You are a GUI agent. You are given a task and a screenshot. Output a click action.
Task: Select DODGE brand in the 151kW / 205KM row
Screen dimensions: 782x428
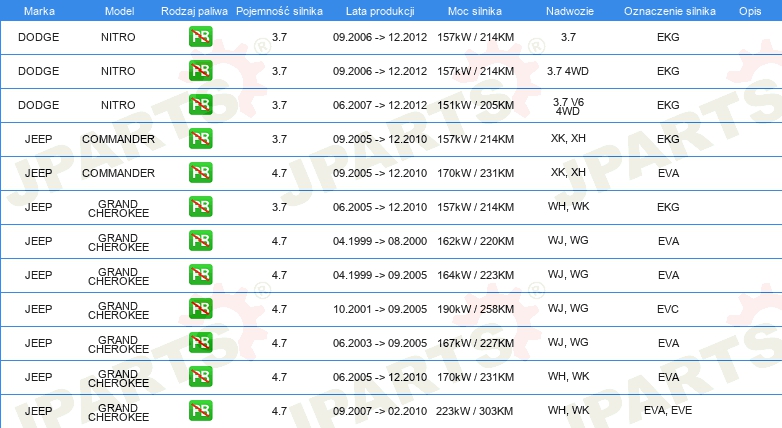[x=38, y=105]
